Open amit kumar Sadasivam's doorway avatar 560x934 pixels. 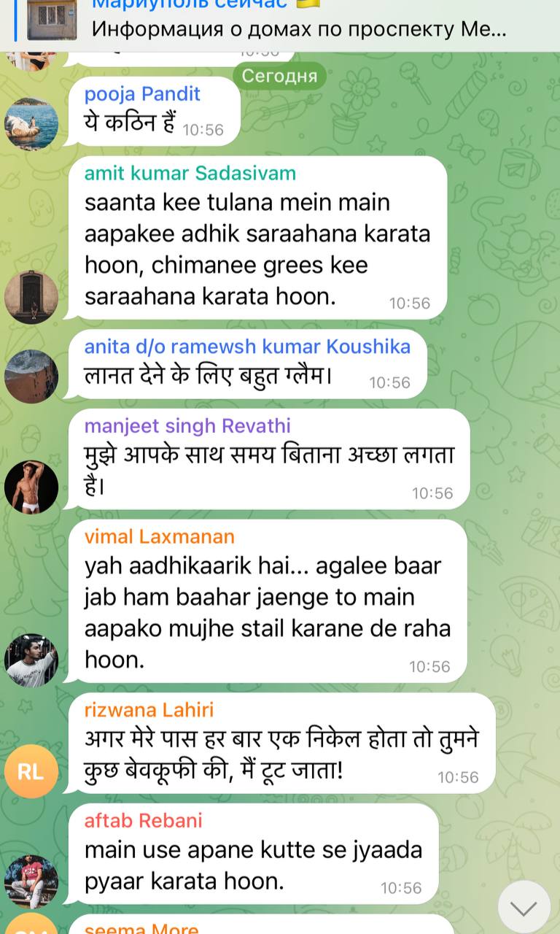click(x=31, y=297)
